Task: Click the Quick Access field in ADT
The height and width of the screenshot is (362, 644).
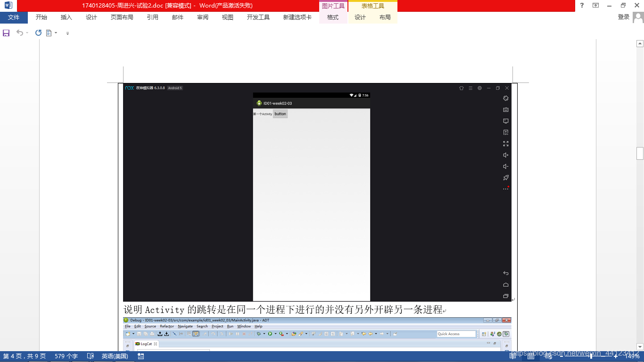Action: point(456,334)
